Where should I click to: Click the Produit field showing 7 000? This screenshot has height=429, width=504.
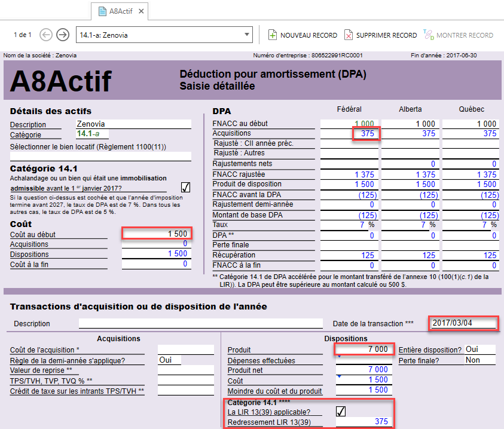(x=364, y=349)
